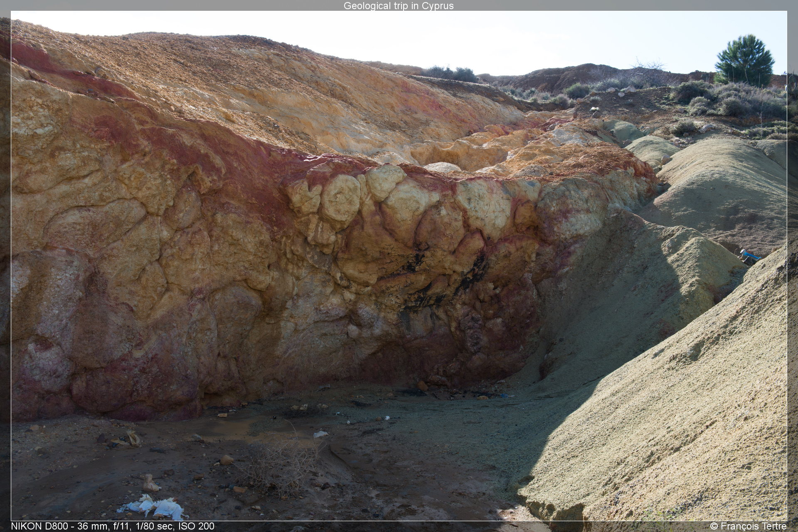Click the main geological photo
The width and height of the screenshot is (798, 532).
(x=399, y=266)
